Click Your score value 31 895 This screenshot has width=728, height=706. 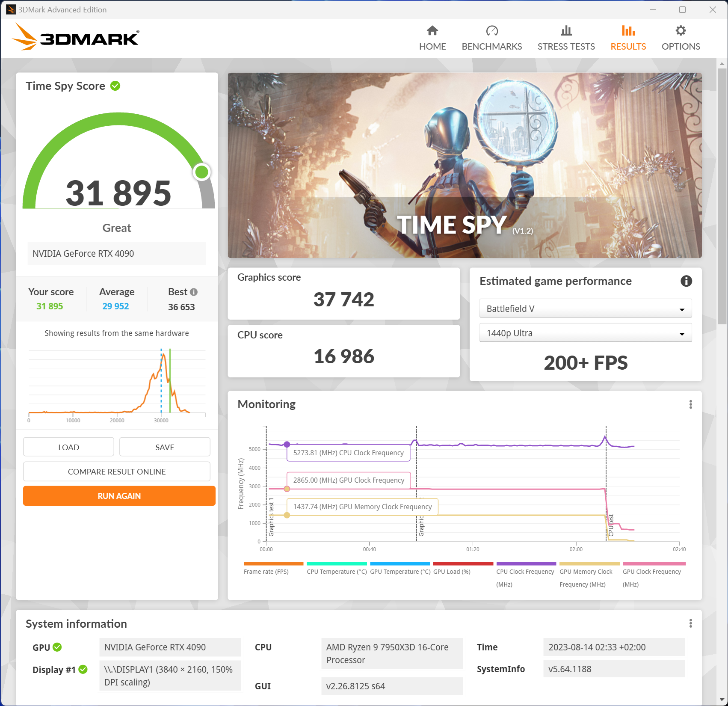tap(50, 306)
